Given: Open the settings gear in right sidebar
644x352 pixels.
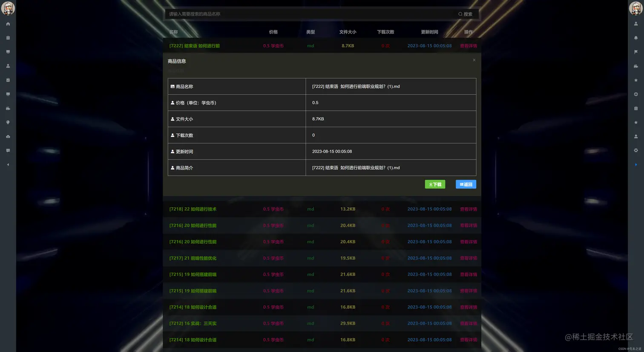Looking at the screenshot, I should [x=636, y=150].
